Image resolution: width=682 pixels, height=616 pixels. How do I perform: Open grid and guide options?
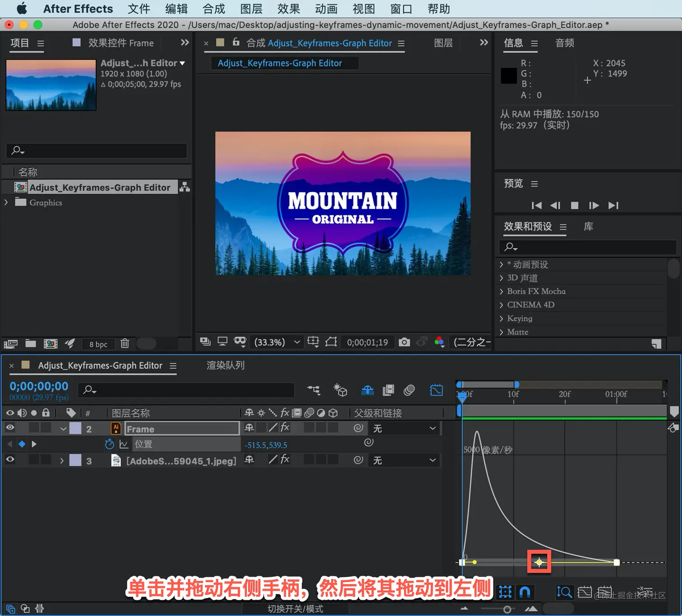tap(313, 342)
